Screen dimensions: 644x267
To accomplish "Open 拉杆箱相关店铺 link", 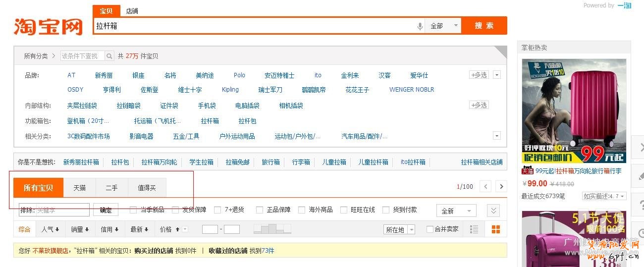I will pyautogui.click(x=482, y=162).
